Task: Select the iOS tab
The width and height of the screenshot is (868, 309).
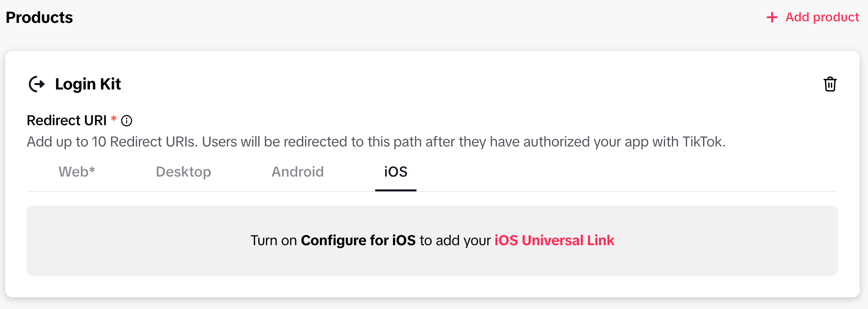Action: pyautogui.click(x=395, y=172)
